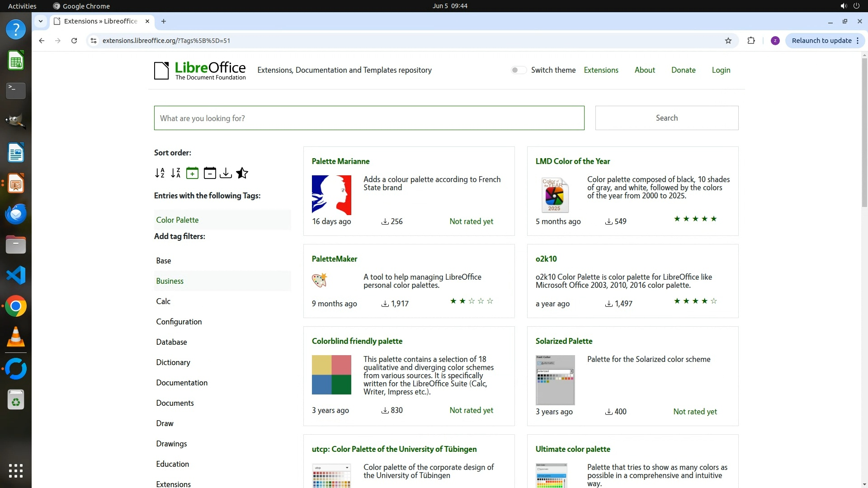
Task: Bookmark this page with star icon
Action: pyautogui.click(x=728, y=41)
